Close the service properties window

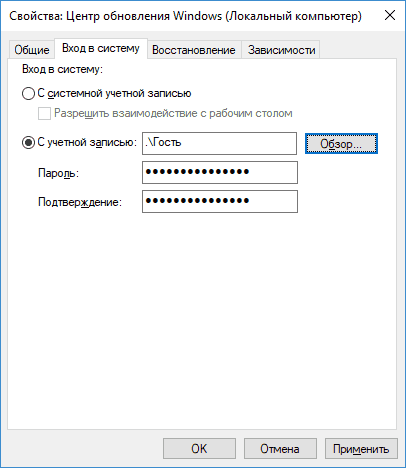click(x=390, y=15)
